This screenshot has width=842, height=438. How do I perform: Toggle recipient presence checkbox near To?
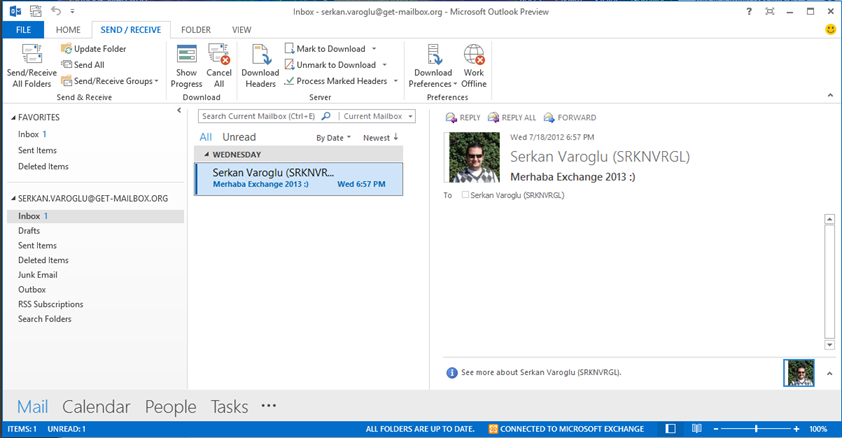[465, 195]
